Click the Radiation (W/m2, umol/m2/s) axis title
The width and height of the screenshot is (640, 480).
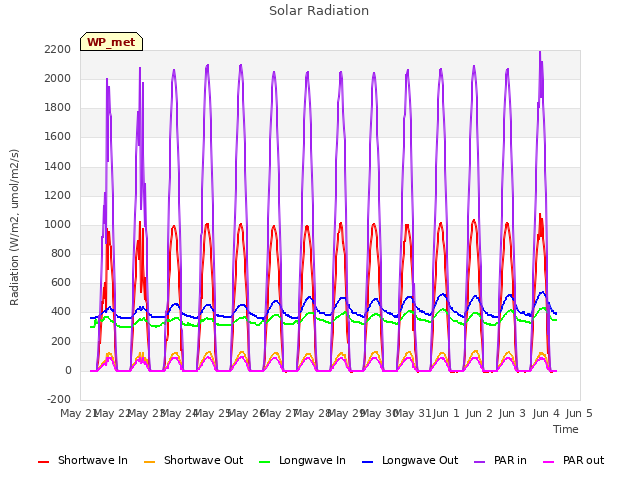(14, 227)
